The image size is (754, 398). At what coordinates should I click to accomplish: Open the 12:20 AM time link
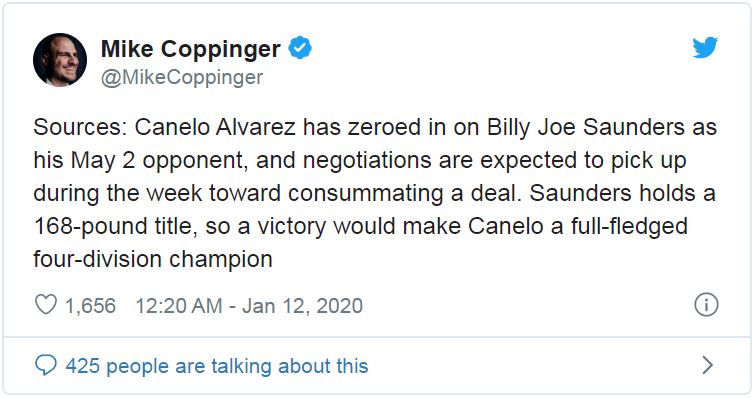click(179, 306)
